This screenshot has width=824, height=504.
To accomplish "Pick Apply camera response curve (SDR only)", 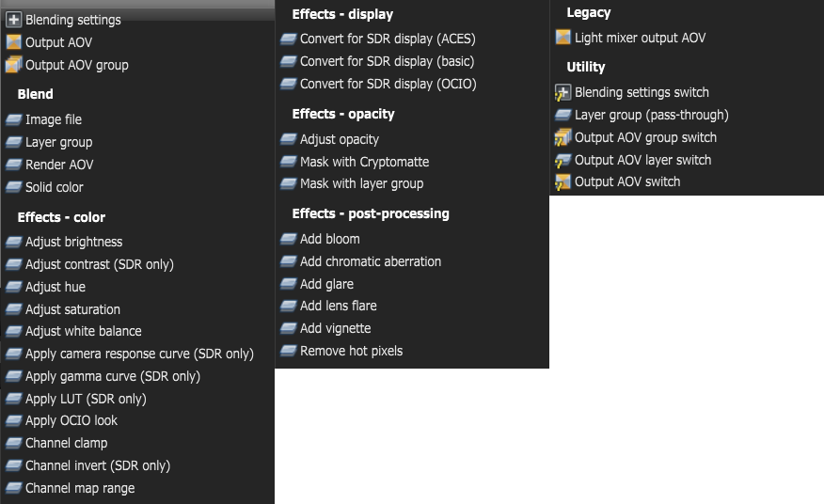I will pyautogui.click(x=139, y=354).
